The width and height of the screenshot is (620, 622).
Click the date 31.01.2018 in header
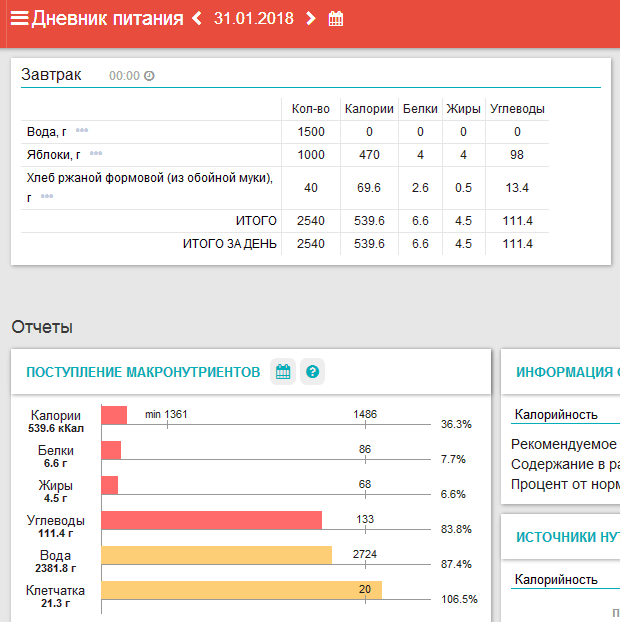tap(254, 19)
